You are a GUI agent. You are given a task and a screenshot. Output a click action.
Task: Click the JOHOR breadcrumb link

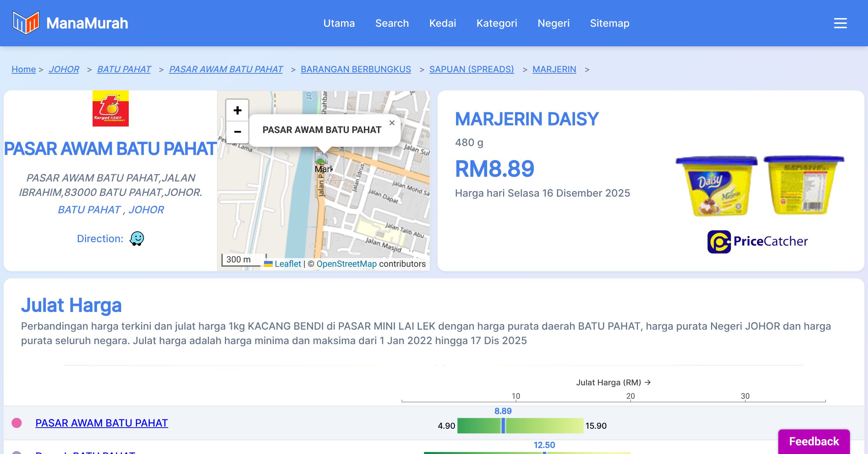pos(64,69)
